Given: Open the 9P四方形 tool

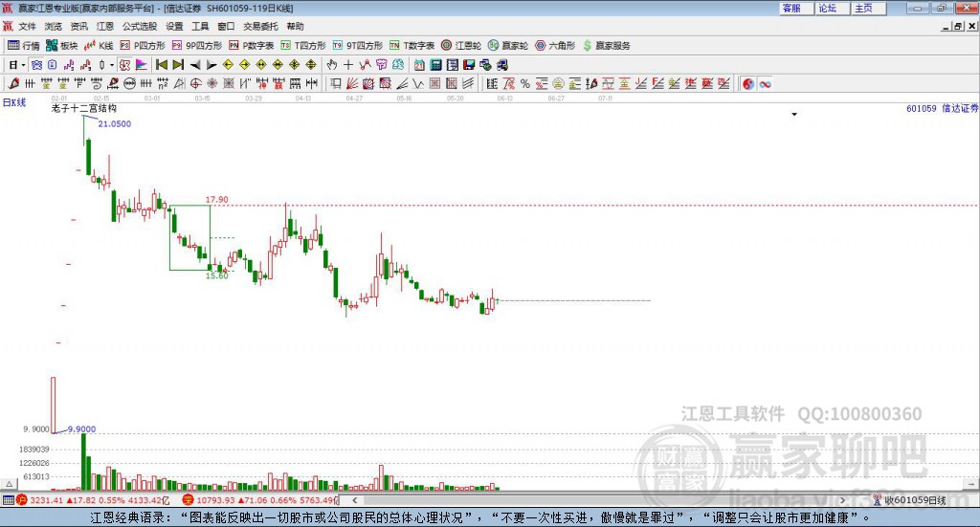Looking at the screenshot, I should [x=197, y=46].
